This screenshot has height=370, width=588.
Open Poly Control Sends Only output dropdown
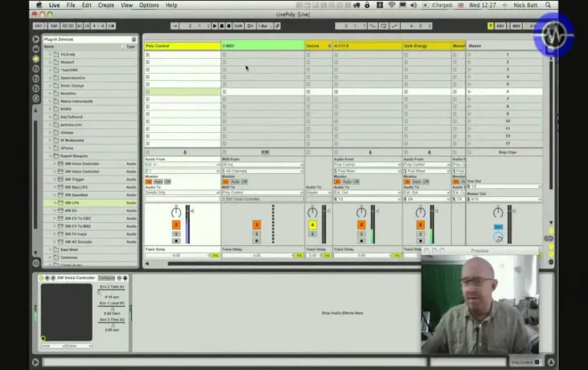(183, 193)
